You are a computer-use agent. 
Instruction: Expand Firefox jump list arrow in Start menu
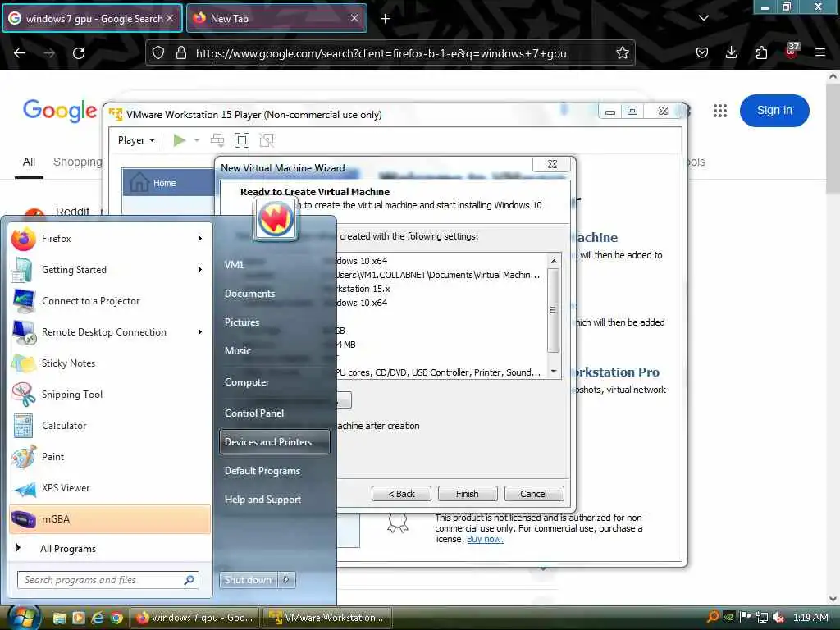(x=200, y=239)
